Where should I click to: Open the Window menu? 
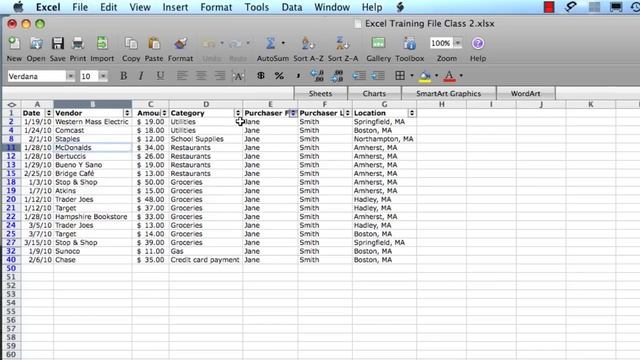coord(331,7)
